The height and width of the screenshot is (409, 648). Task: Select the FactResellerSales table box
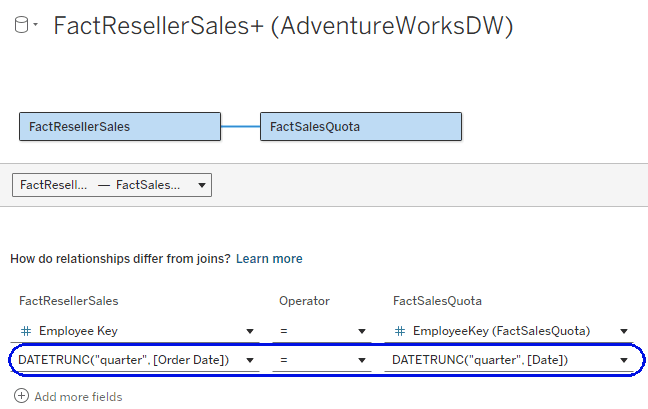pos(119,127)
